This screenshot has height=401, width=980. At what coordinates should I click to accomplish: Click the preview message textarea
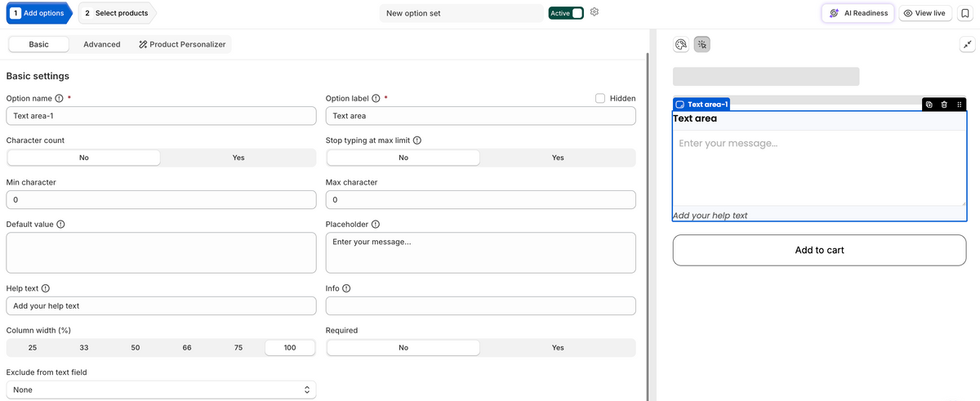(x=819, y=168)
